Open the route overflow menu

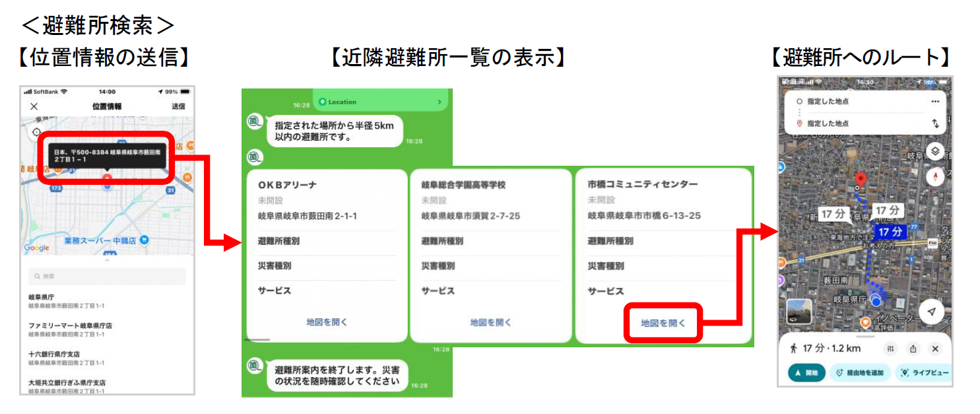point(936,101)
